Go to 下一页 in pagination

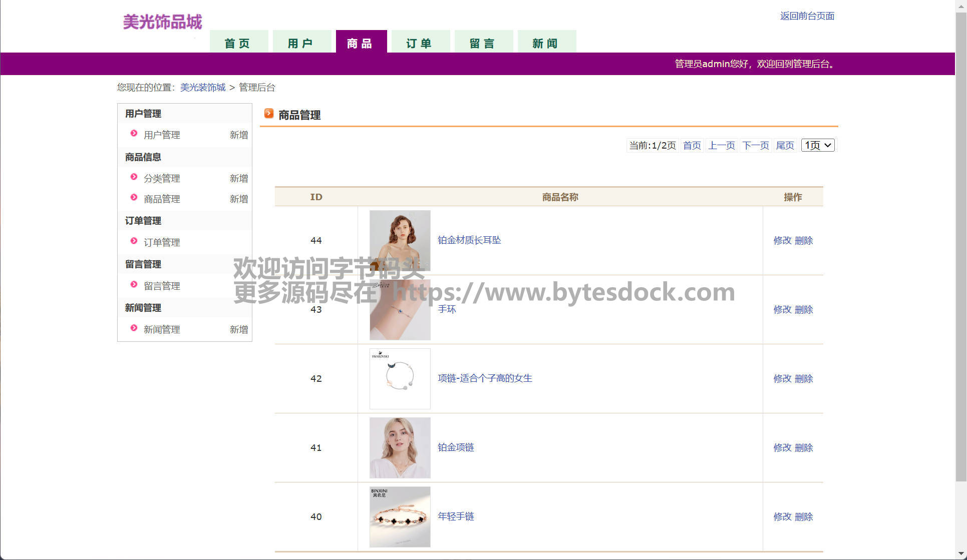(755, 146)
